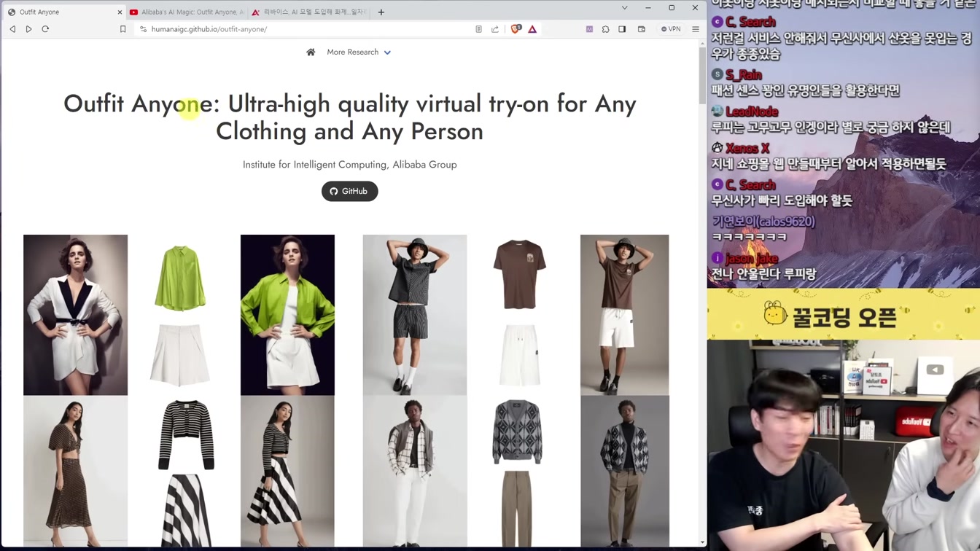Reload the Outfit Anyone page
980x551 pixels.
tap(45, 29)
